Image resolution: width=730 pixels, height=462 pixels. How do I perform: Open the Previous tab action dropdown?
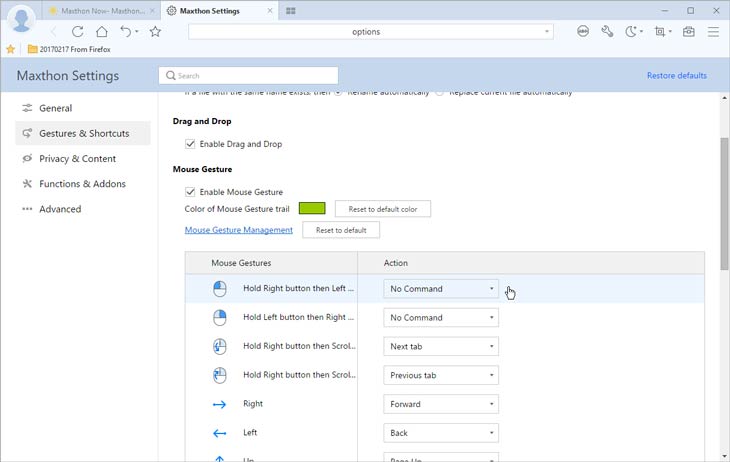[x=441, y=375]
